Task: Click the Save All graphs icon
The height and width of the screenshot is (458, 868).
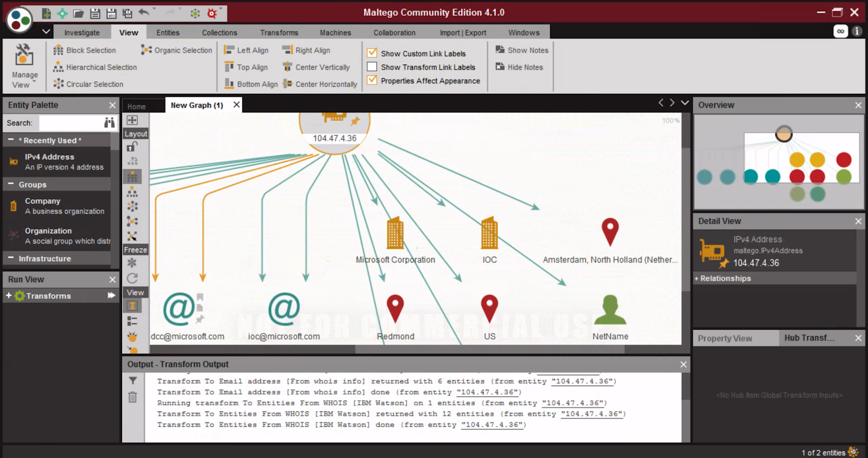Action: (x=127, y=13)
